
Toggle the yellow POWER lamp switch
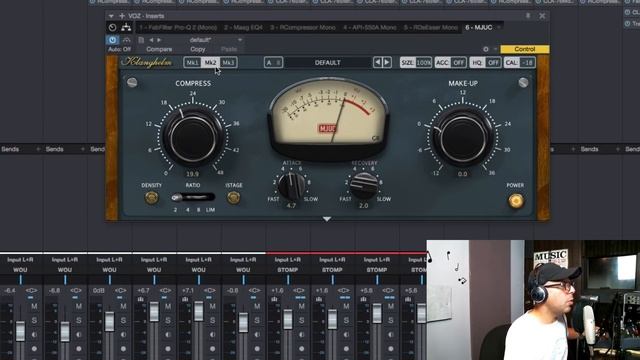(x=516, y=201)
